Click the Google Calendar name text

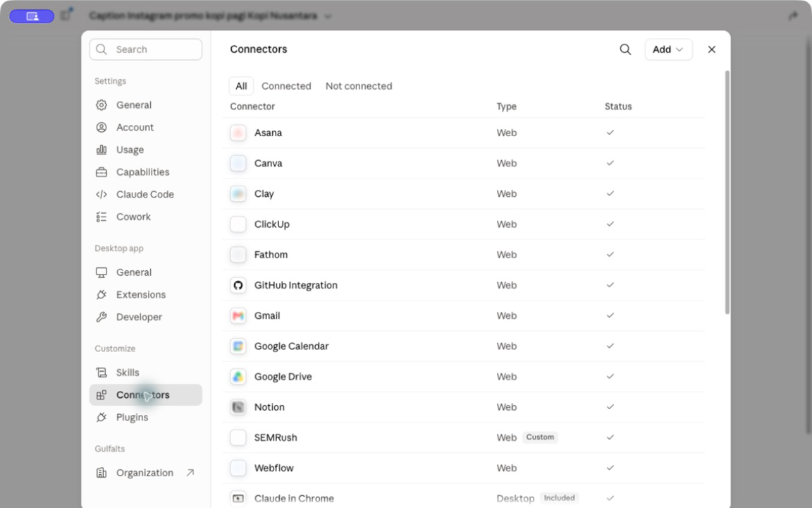point(291,346)
